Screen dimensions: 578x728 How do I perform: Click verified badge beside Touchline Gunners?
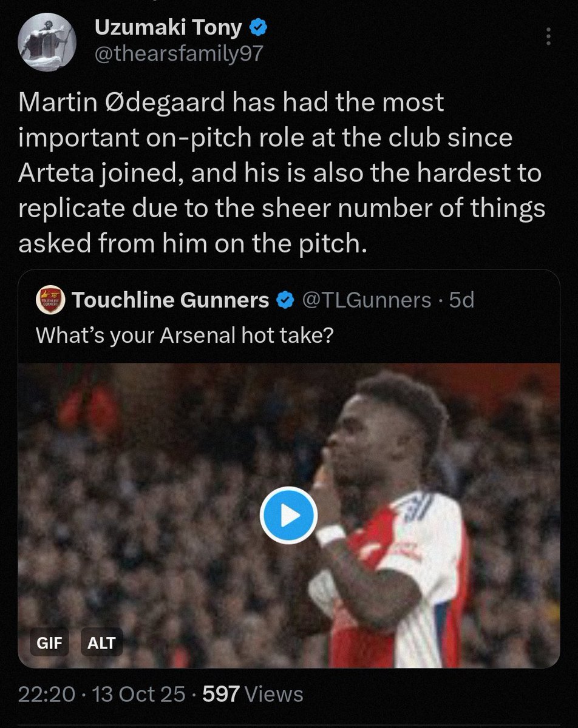[x=284, y=300]
